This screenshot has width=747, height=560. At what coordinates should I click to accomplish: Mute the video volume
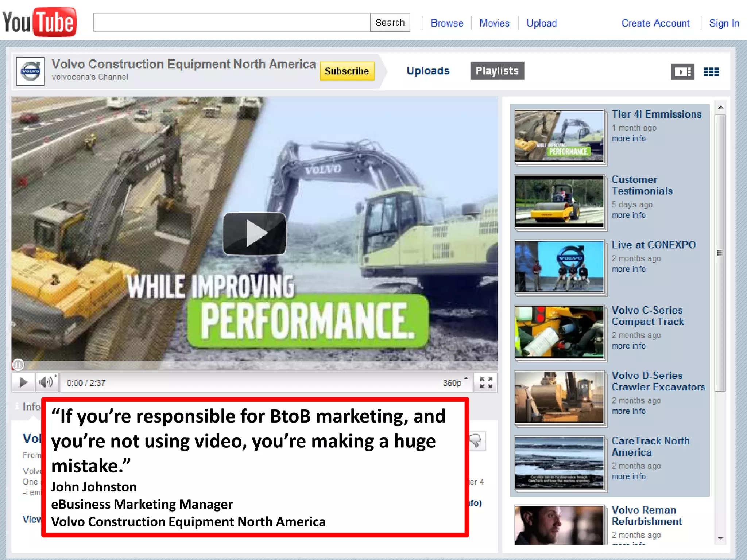(x=47, y=382)
